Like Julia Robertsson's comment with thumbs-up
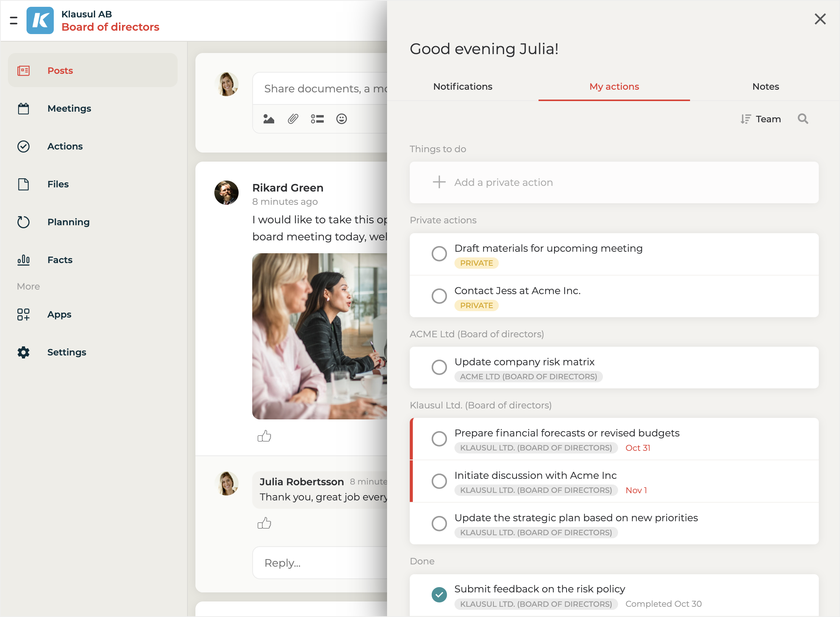The width and height of the screenshot is (840, 617). point(264,523)
